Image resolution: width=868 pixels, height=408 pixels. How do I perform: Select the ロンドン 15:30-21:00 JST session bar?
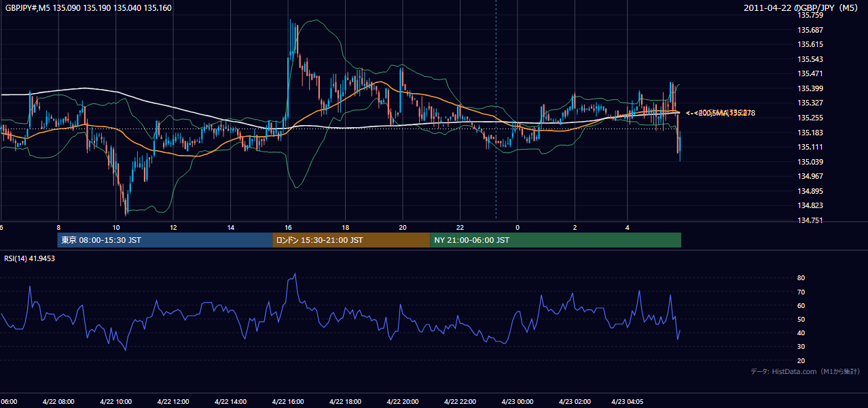click(351, 240)
